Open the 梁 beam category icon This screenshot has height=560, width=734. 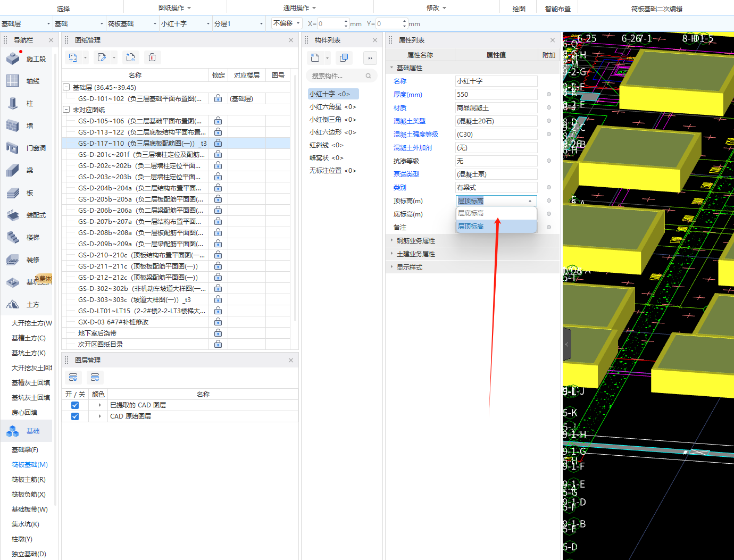click(x=13, y=171)
